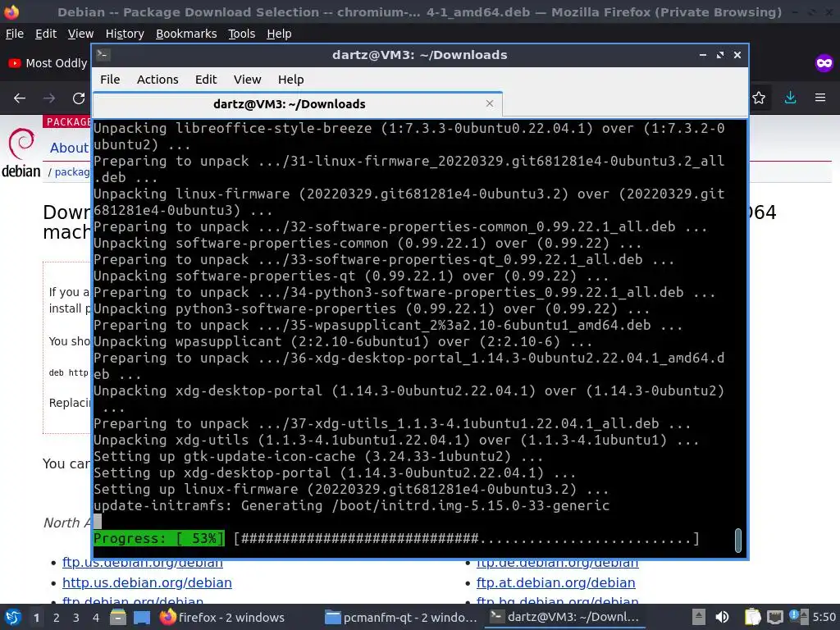Open the terminal Edit menu
This screenshot has height=630, width=840.
pyautogui.click(x=206, y=80)
